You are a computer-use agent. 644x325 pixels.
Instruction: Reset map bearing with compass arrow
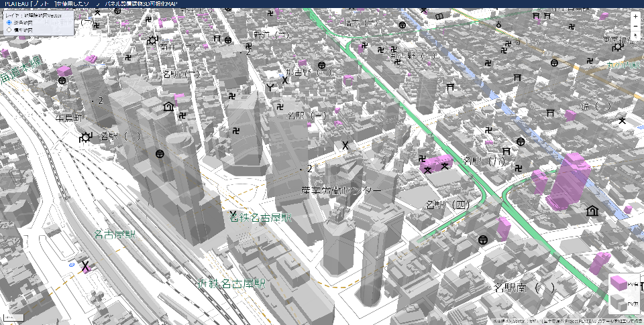(x=635, y=36)
